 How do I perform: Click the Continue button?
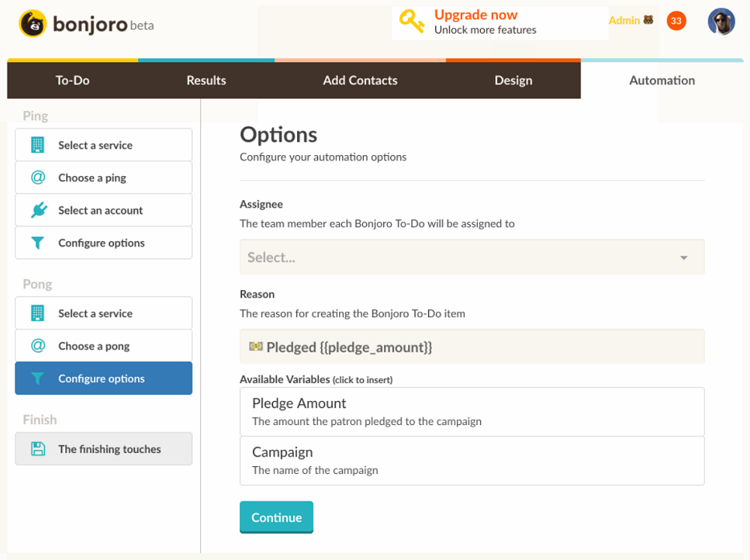(277, 517)
